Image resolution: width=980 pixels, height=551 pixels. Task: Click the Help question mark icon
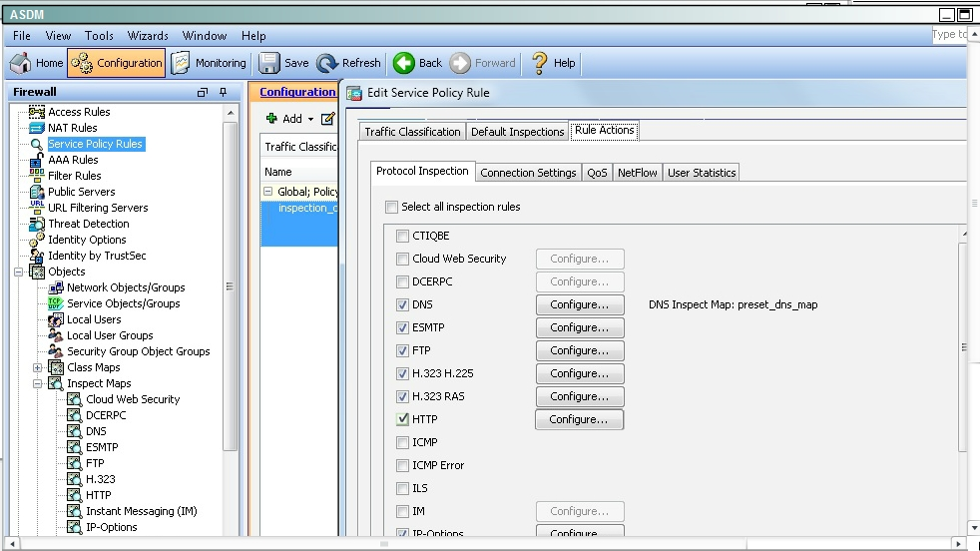click(x=539, y=63)
